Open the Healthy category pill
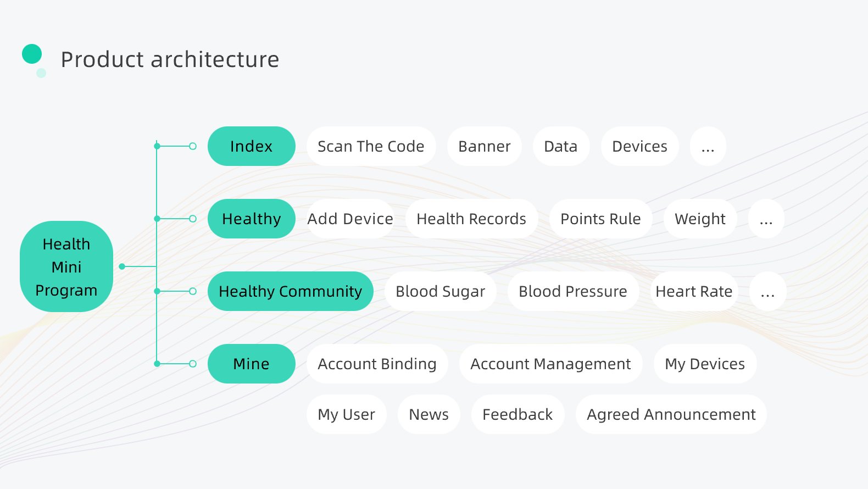868x489 pixels. [251, 219]
